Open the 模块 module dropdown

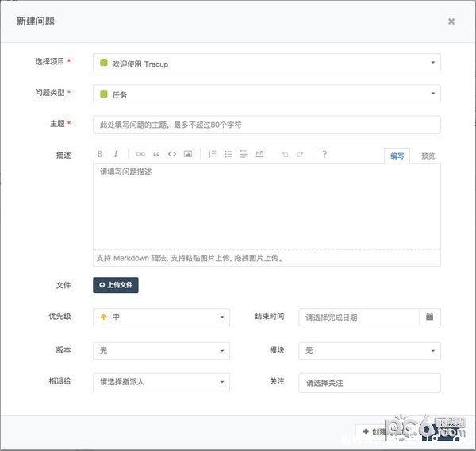coord(369,350)
